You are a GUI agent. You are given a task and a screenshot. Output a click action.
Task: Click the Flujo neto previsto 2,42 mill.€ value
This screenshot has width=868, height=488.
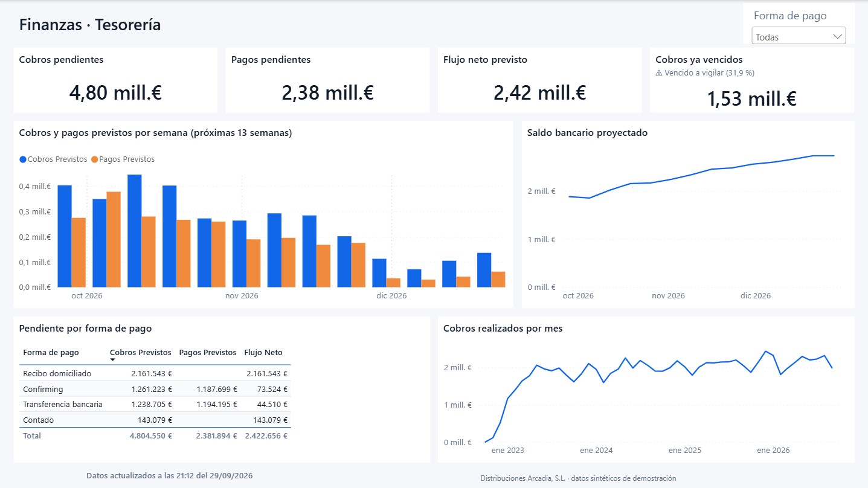tap(540, 92)
